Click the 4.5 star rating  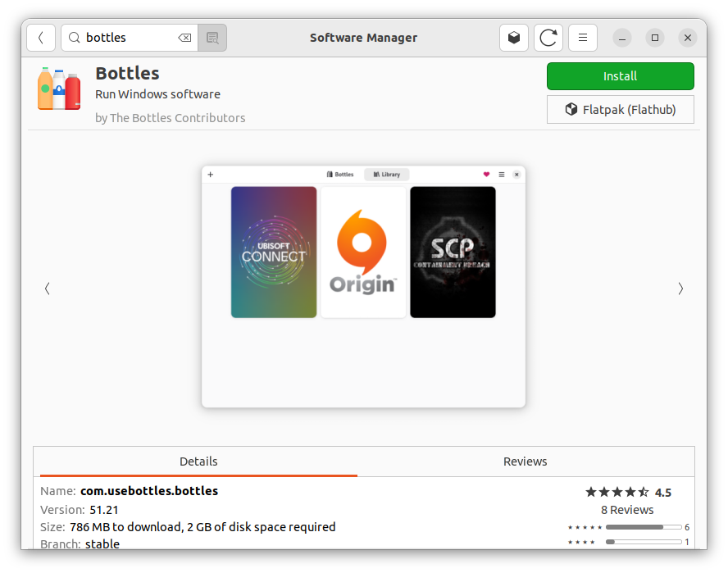(629, 492)
